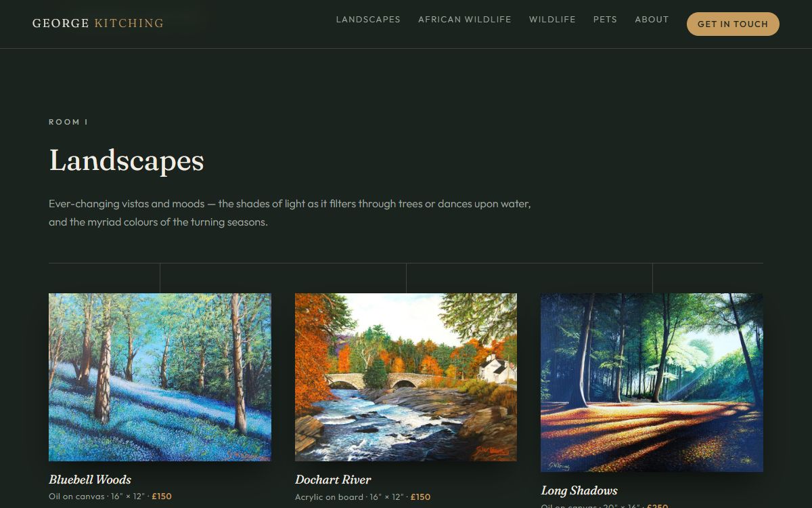Open the Bluebell Woods painting thumbnail

[x=160, y=377]
